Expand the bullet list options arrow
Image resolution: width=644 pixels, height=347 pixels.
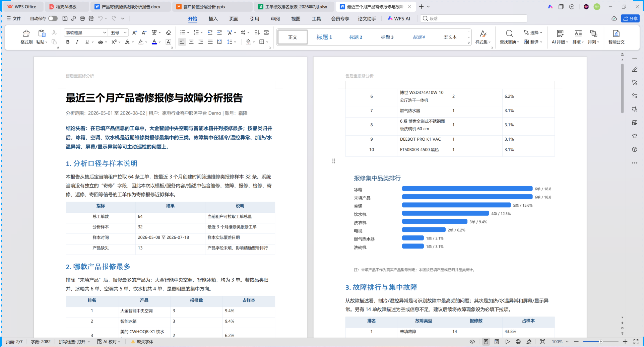188,33
